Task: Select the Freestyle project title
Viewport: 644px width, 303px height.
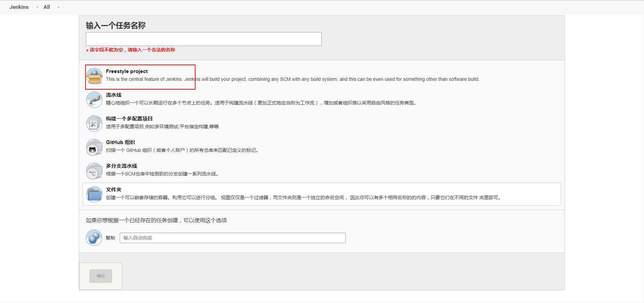Action: point(127,71)
